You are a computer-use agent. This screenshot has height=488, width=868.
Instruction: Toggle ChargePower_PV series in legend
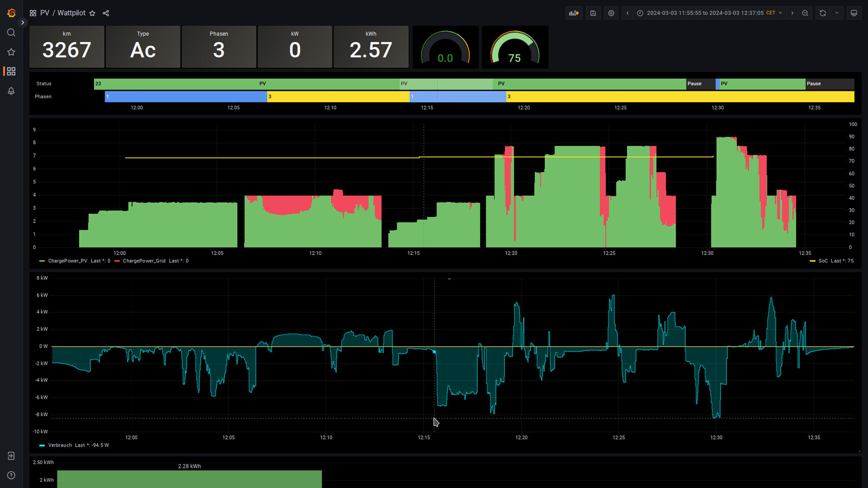(x=67, y=261)
